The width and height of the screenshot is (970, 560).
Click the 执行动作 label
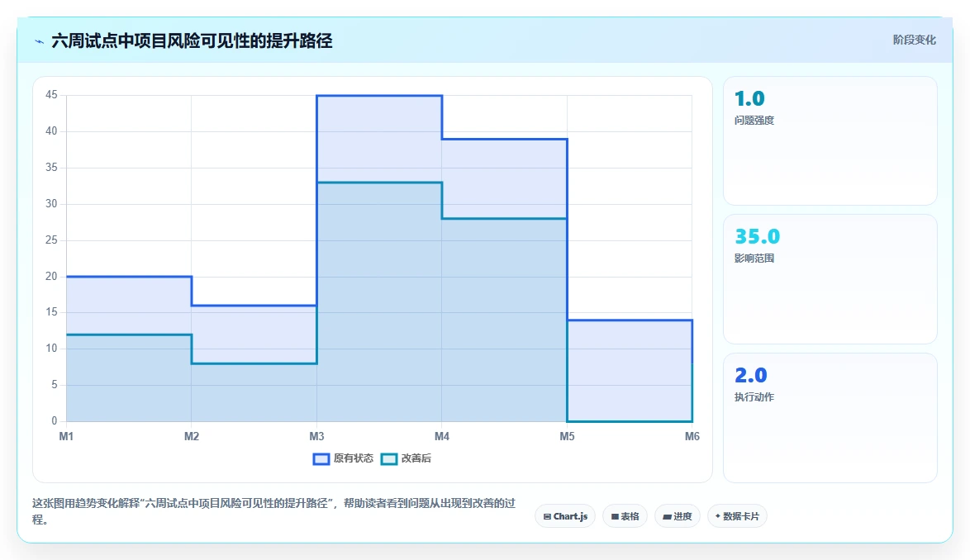[x=754, y=396]
